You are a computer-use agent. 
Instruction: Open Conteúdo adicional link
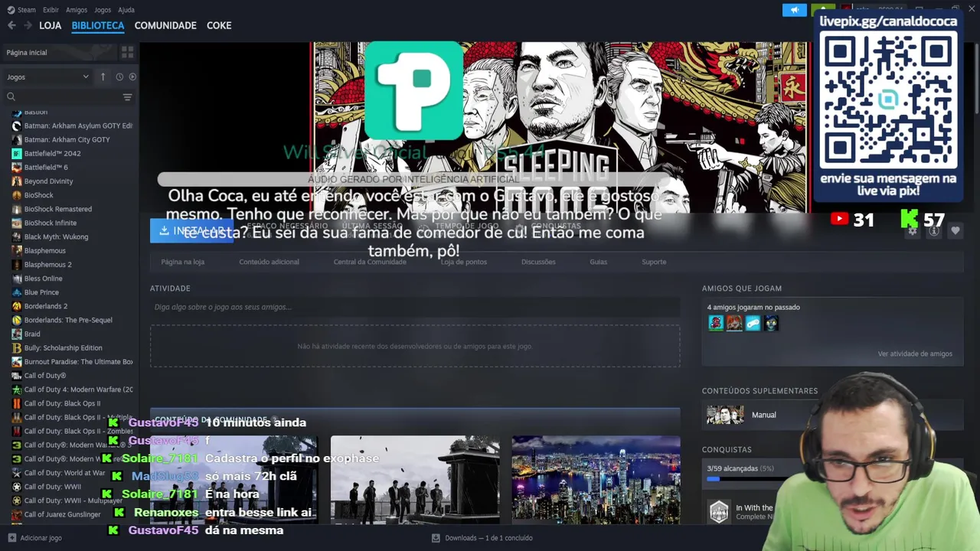pyautogui.click(x=269, y=262)
